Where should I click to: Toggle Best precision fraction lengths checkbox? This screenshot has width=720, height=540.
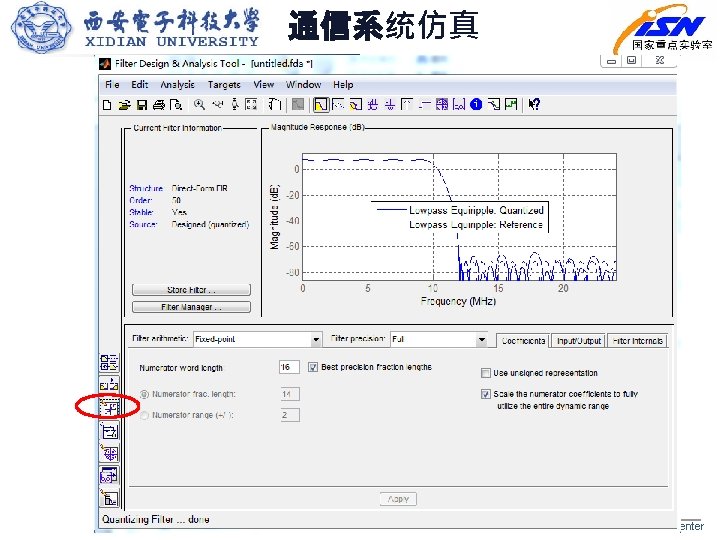(x=313, y=367)
